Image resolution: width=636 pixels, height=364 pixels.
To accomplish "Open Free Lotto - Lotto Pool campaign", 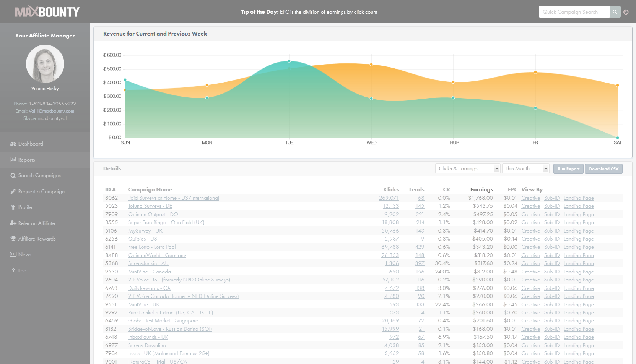I will pyautogui.click(x=152, y=247).
